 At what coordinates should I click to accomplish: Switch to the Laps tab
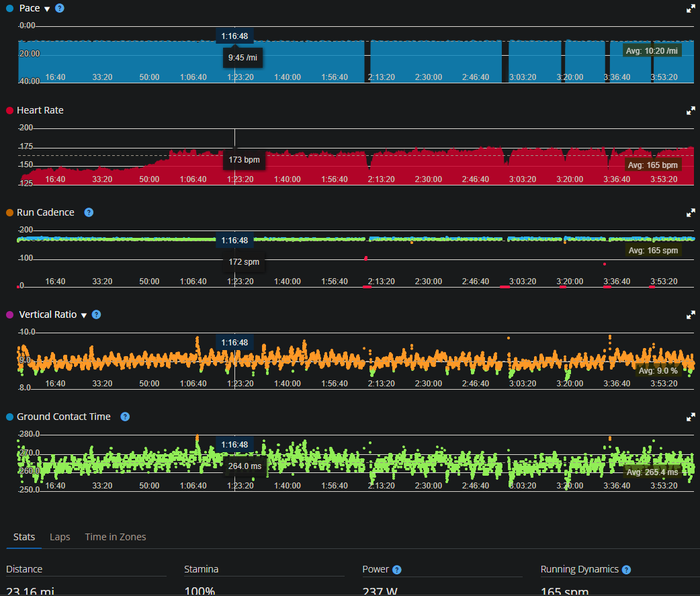(x=60, y=537)
